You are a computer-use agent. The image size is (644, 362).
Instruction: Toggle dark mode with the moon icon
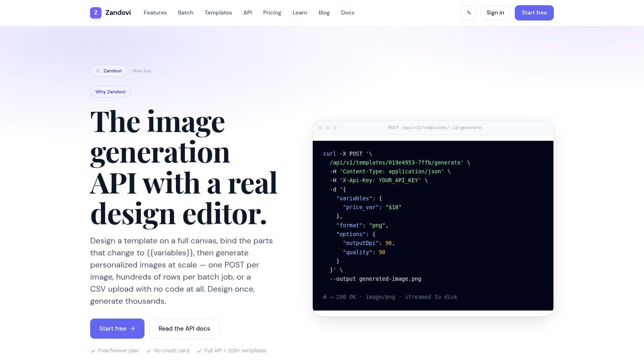(x=469, y=13)
